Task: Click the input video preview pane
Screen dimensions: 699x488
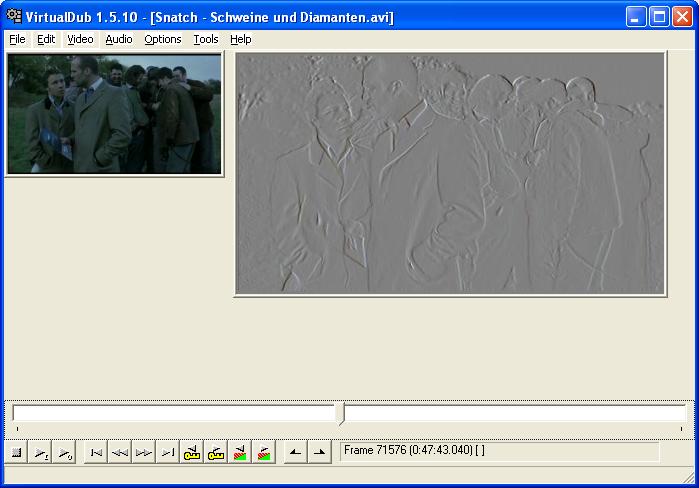Action: pyautogui.click(x=114, y=114)
